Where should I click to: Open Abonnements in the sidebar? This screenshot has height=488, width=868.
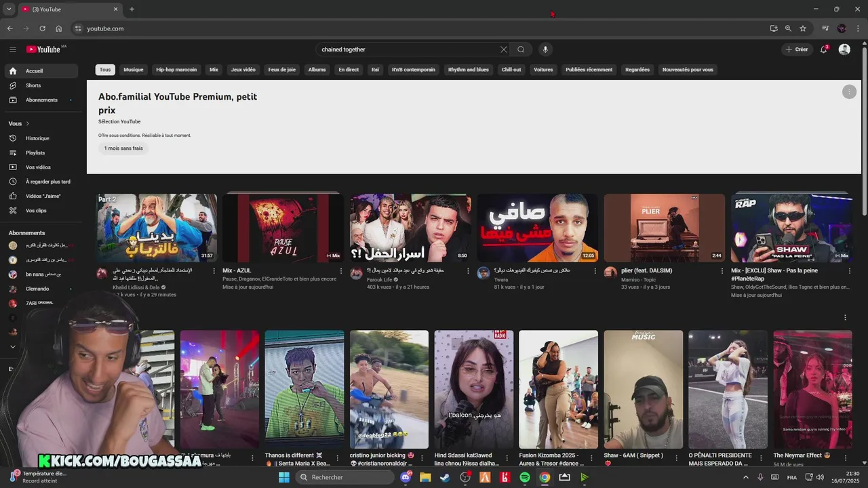(41, 100)
